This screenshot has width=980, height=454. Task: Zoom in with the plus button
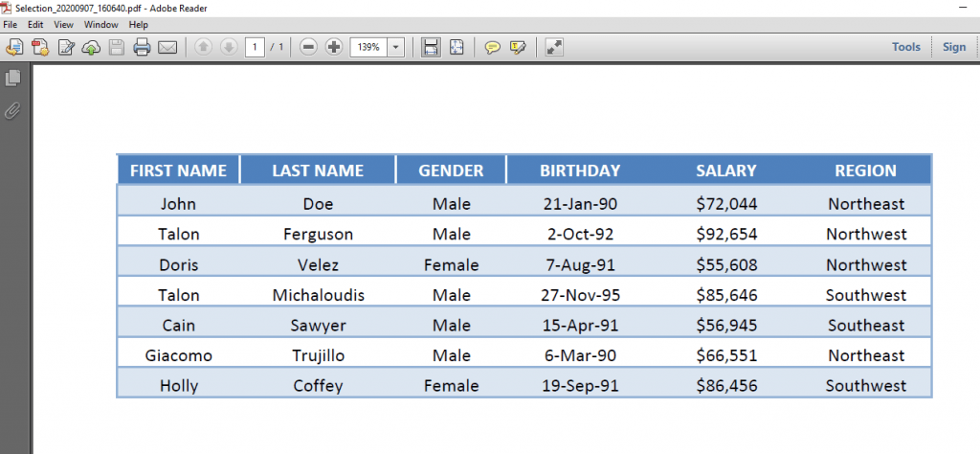(x=334, y=47)
